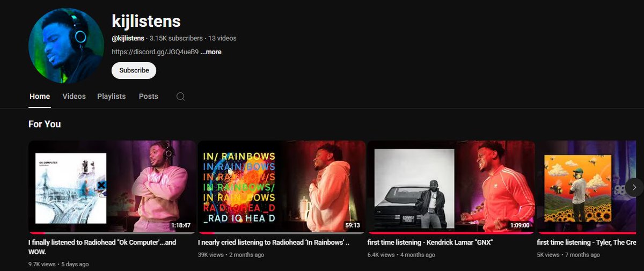Click the 59:13 duration badge
This screenshot has height=271, width=644.
[x=353, y=225]
